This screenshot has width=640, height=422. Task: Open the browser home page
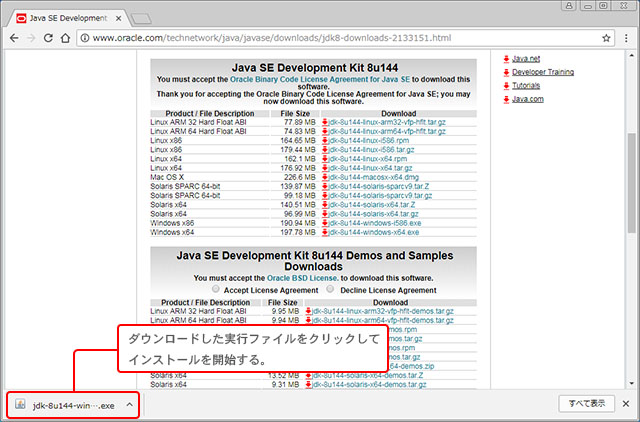(65, 38)
